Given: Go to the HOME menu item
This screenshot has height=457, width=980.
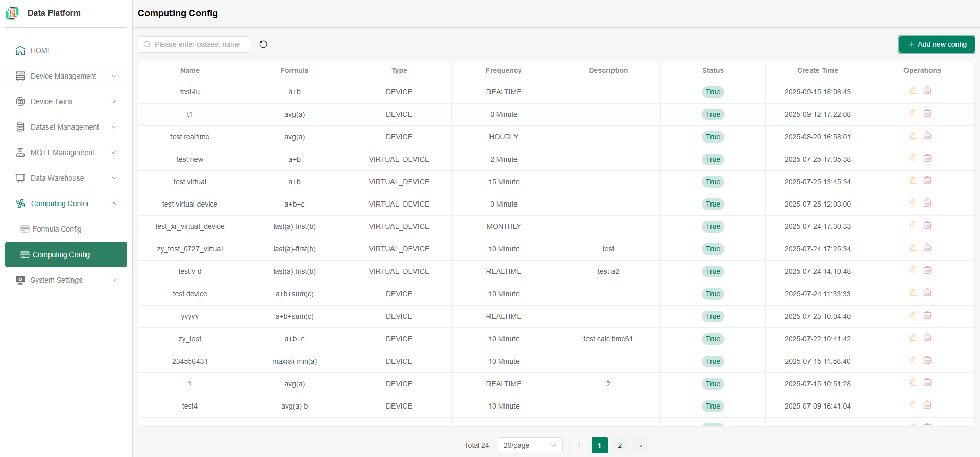Looking at the screenshot, I should click(x=41, y=50).
